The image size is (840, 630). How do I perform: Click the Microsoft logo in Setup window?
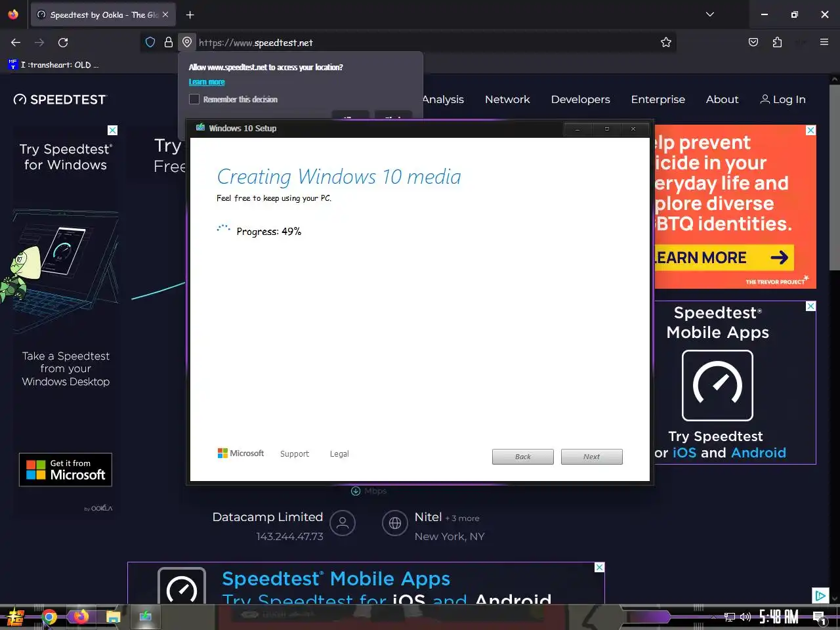[241, 453]
